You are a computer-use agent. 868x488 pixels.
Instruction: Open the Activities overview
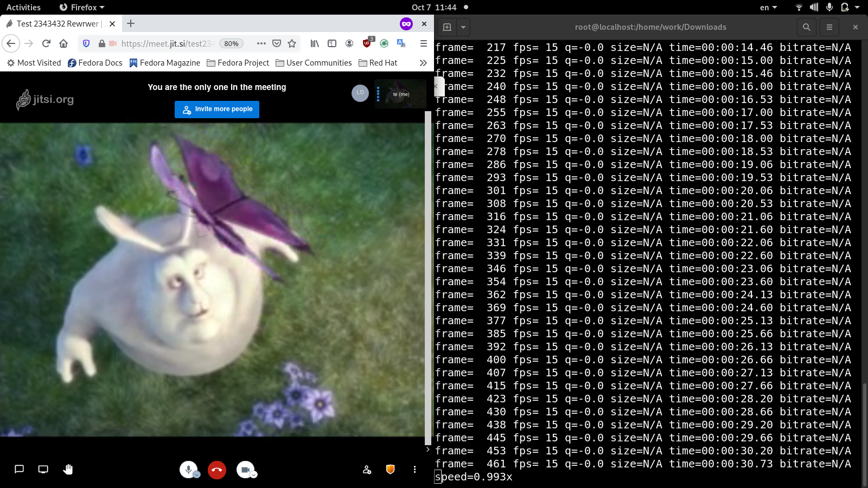23,8
